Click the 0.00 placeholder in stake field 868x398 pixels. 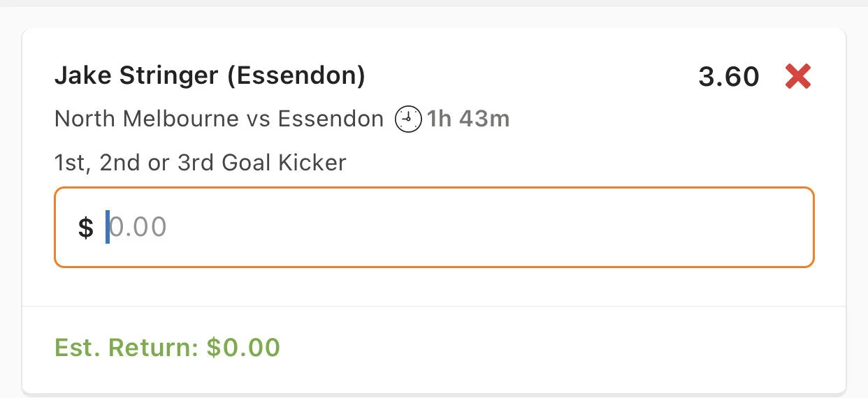pyautogui.click(x=139, y=228)
